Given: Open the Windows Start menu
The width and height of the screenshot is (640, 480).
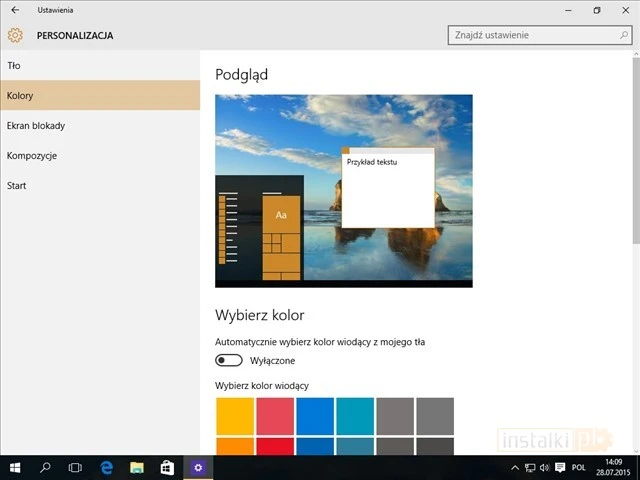Looking at the screenshot, I should (x=15, y=467).
